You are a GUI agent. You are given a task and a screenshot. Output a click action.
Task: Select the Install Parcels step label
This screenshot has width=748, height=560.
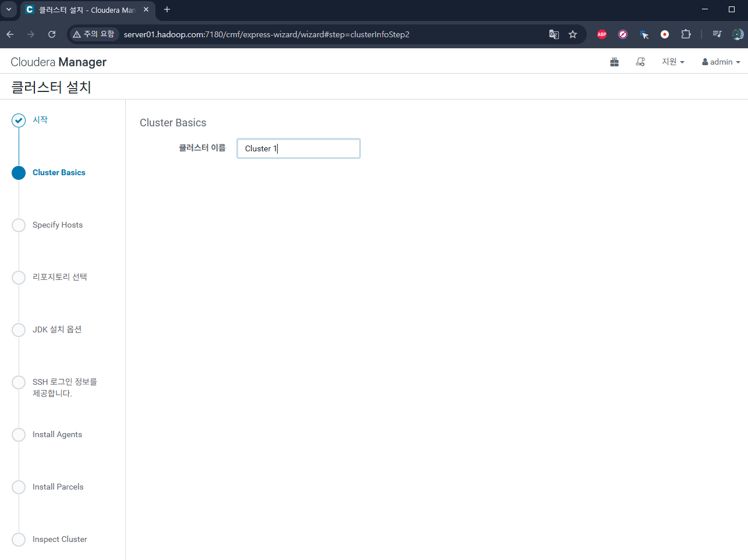58,487
